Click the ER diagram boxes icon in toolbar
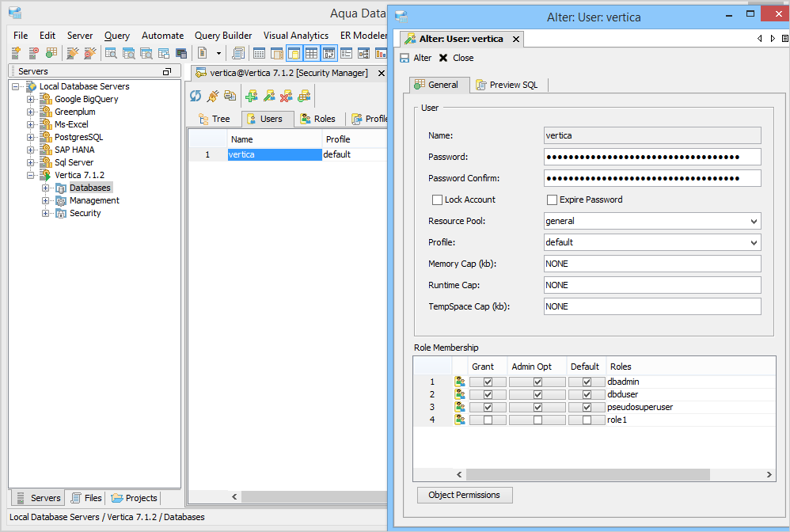The width and height of the screenshot is (790, 532). [x=364, y=53]
